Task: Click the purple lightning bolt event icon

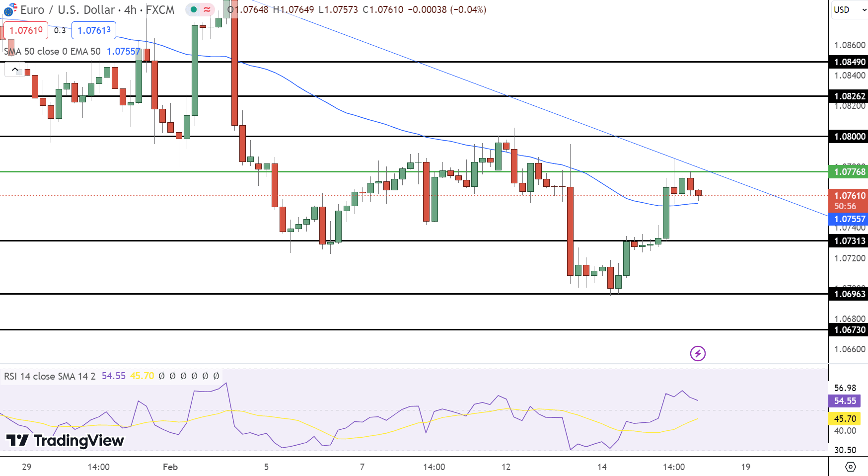Action: tap(698, 353)
